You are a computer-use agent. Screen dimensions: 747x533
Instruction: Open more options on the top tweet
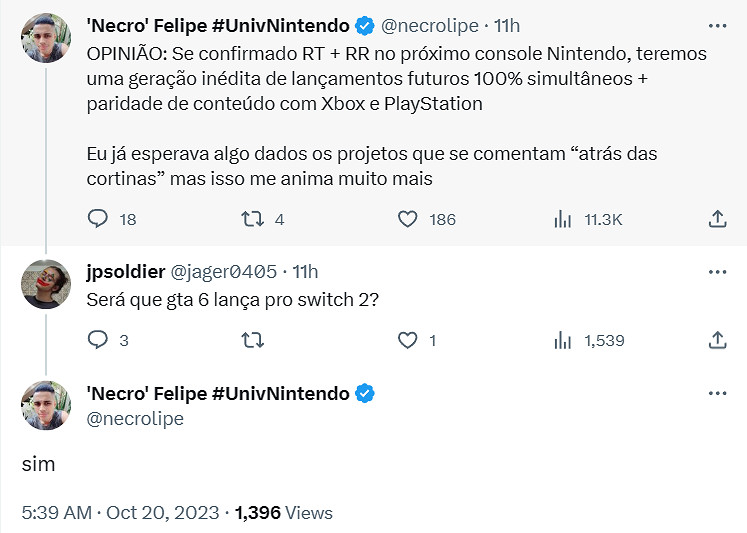pos(717,25)
